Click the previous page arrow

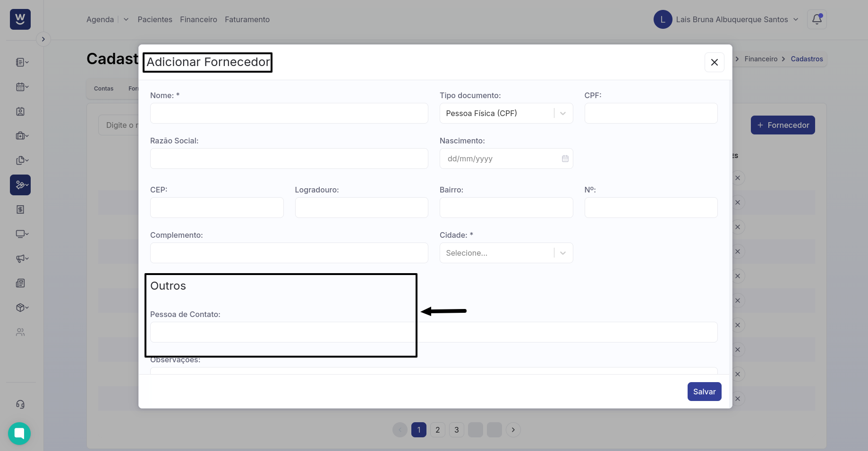400,430
